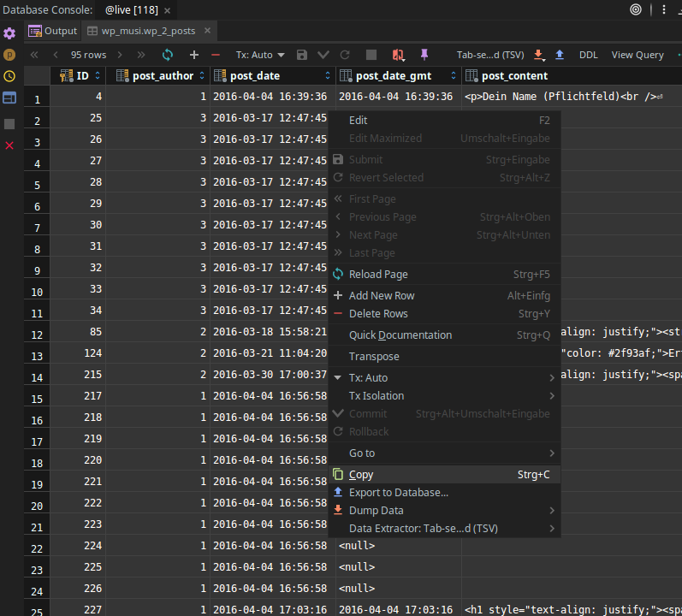Click the red X close icon in sidebar
The height and width of the screenshot is (616, 682).
click(9, 145)
